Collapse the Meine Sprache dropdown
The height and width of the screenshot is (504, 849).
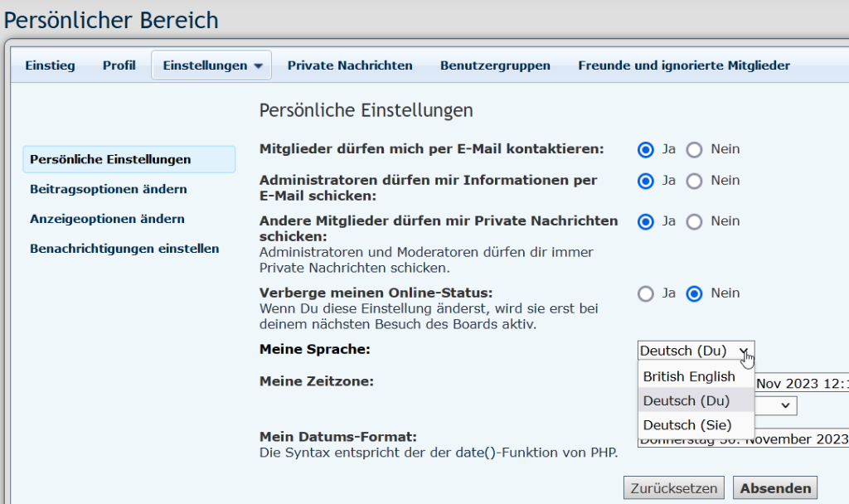click(696, 351)
